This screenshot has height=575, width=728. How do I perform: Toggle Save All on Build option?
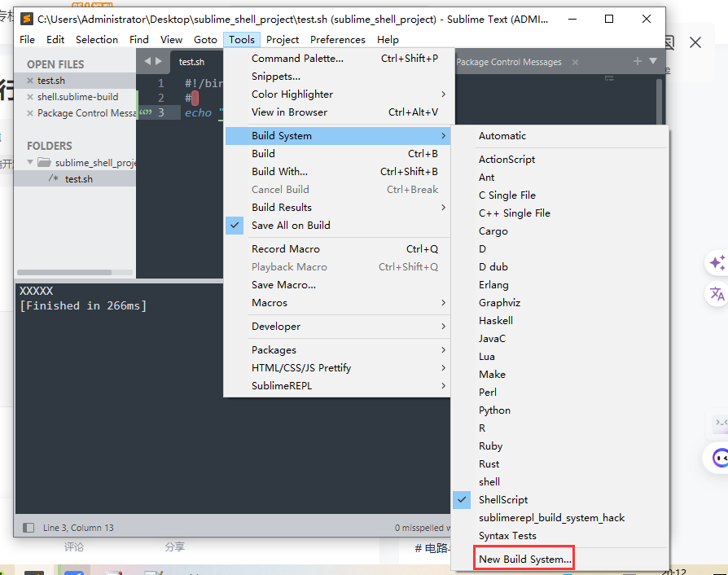click(338, 226)
